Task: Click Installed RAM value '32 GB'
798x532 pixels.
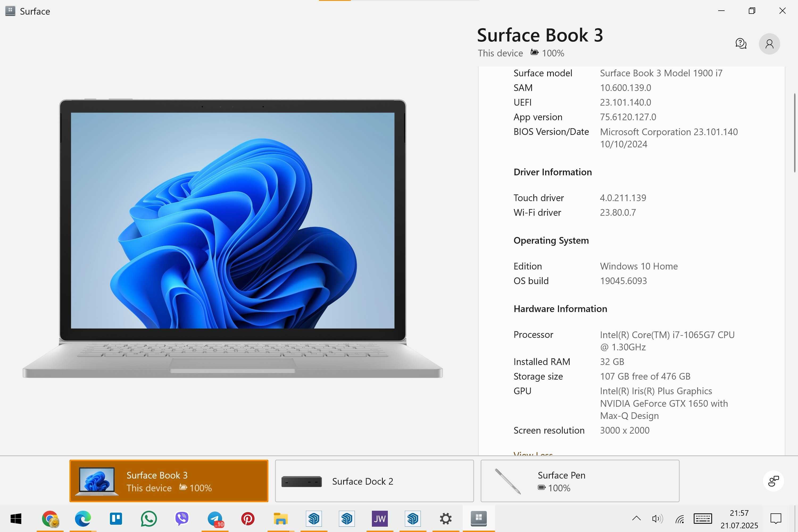Action: 612,362
